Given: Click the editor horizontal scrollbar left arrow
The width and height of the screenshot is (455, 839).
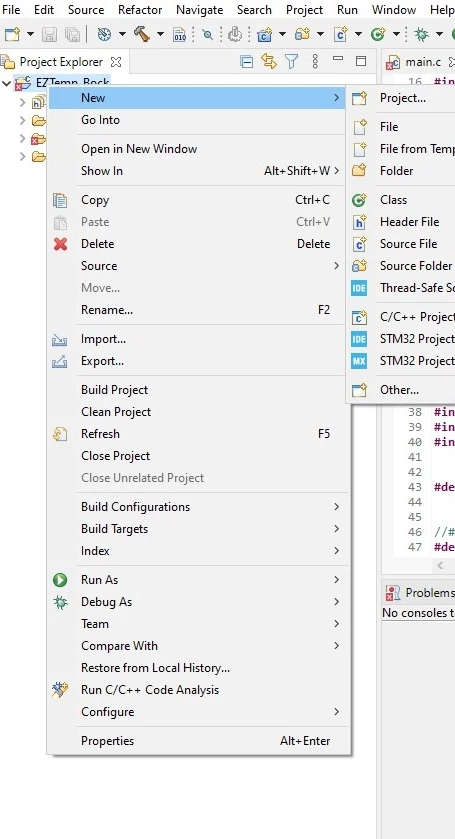Looking at the screenshot, I should click(x=440, y=565).
